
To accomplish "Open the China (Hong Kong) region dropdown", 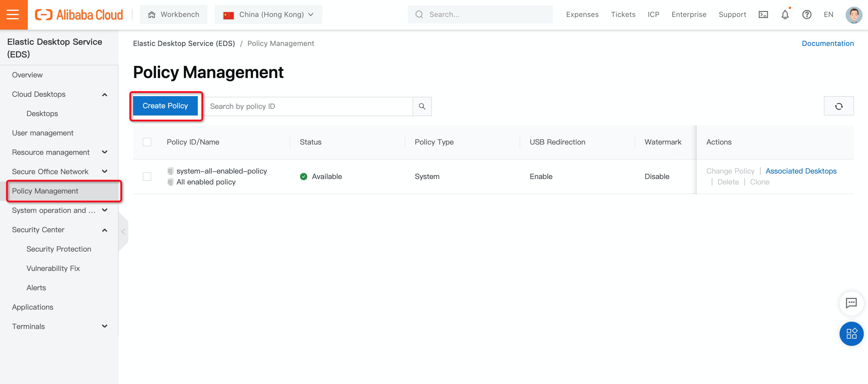I will (x=268, y=15).
